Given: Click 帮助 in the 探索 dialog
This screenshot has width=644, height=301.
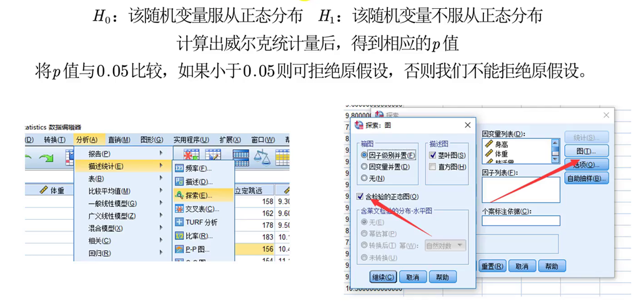Looking at the screenshot, I should tap(552, 265).
